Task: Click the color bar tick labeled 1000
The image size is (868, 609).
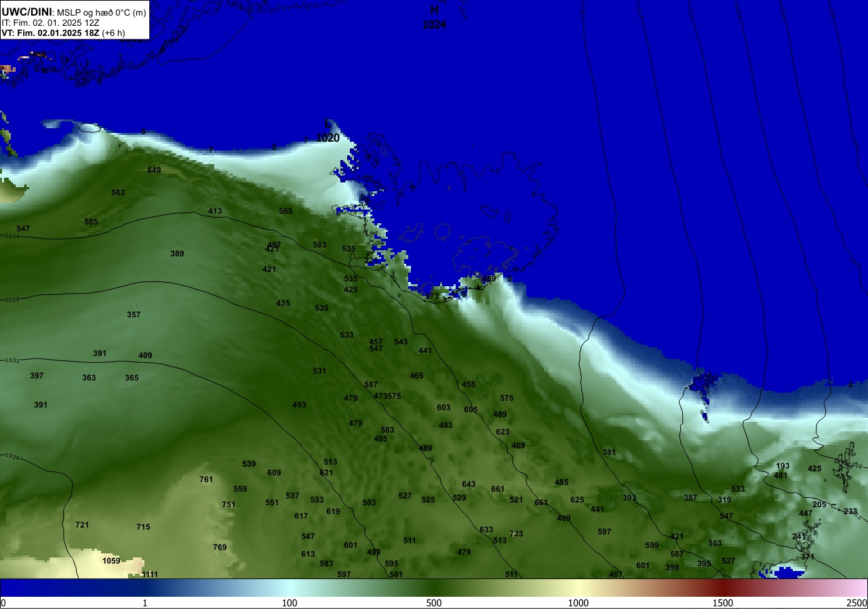Action: pyautogui.click(x=578, y=603)
